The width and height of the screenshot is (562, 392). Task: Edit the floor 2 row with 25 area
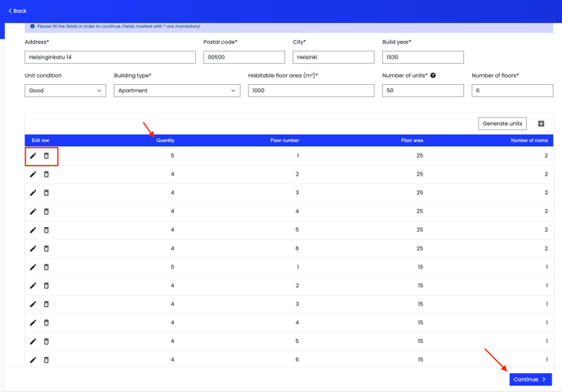click(33, 174)
